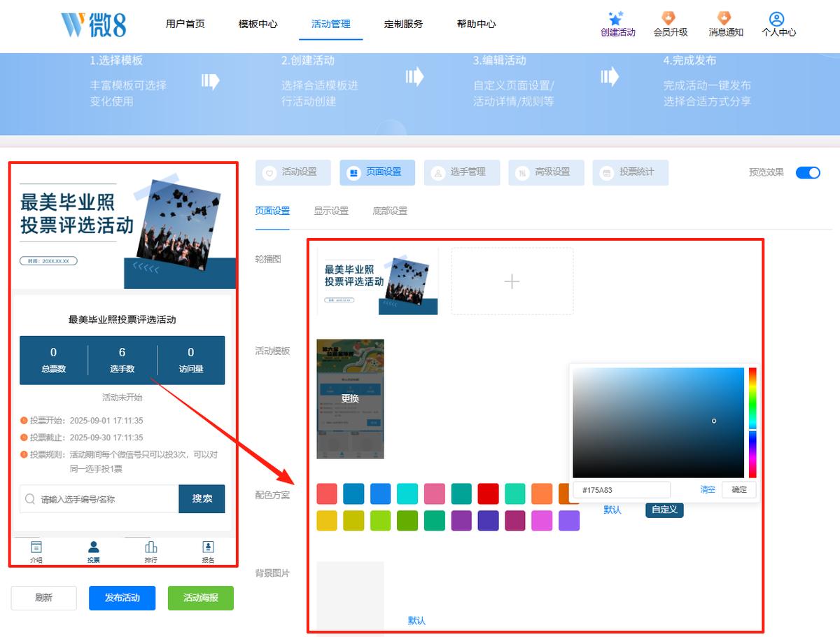Open 定制服务 in top navigation
Image resolution: width=840 pixels, height=637 pixels.
pos(404,24)
